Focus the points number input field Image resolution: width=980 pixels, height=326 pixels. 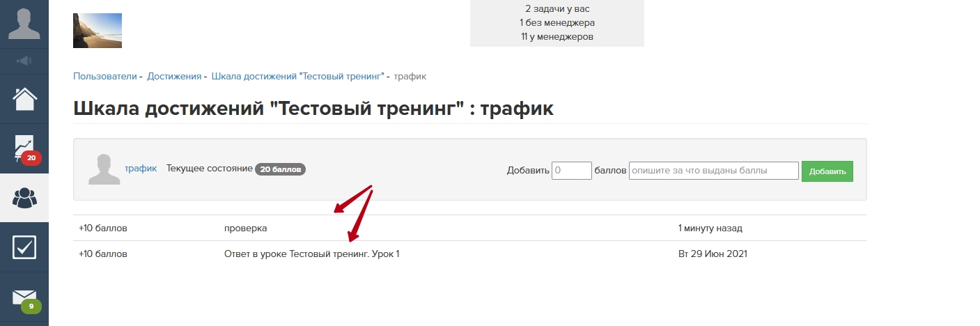point(571,171)
